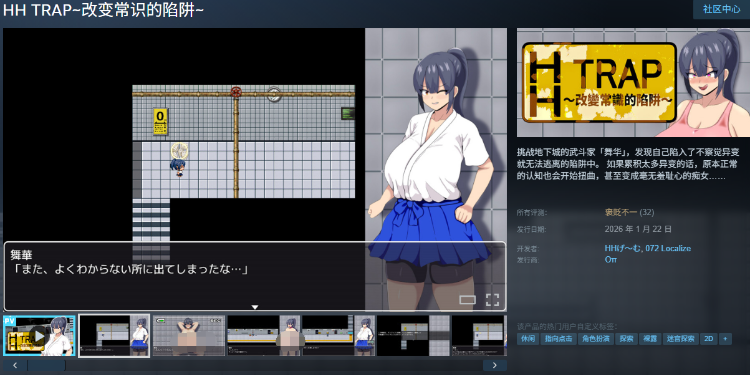Play the PV trailer thumbnail
The height and width of the screenshot is (375, 750).
[x=39, y=335]
